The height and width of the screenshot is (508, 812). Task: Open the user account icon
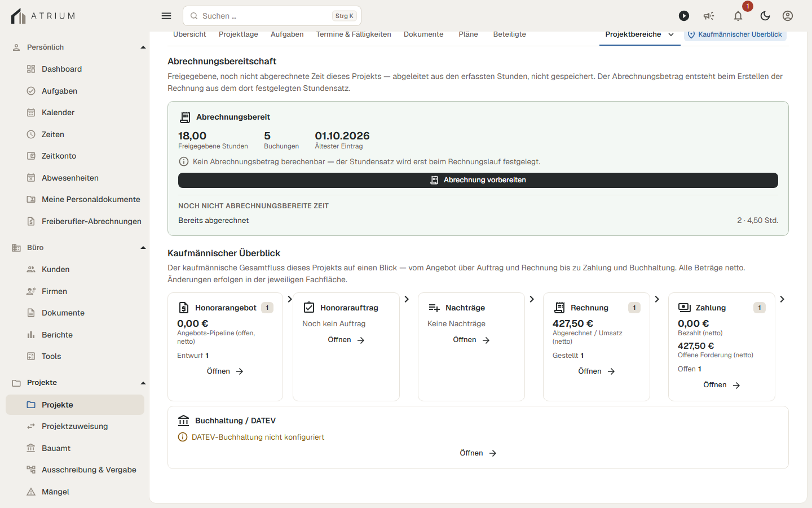[x=788, y=16]
